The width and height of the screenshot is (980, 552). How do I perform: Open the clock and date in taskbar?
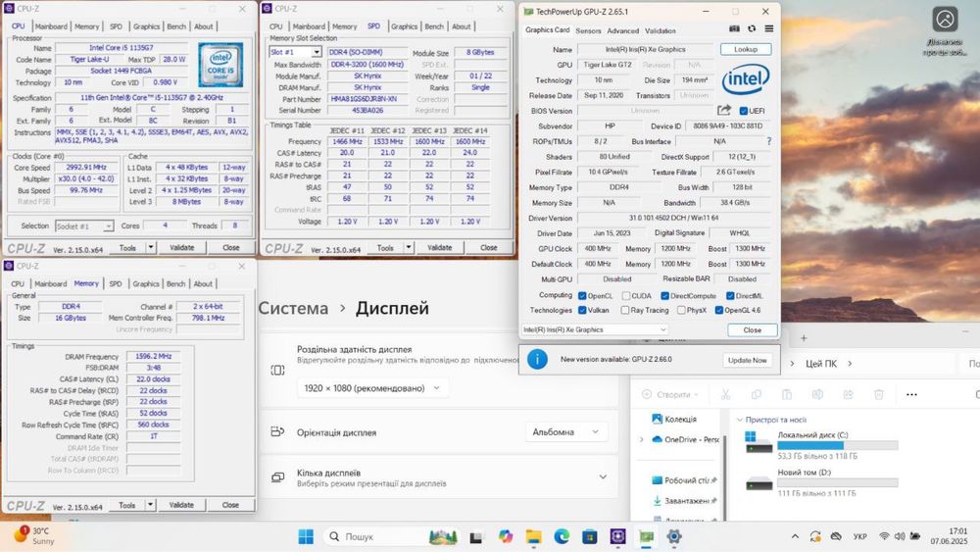tap(949, 536)
